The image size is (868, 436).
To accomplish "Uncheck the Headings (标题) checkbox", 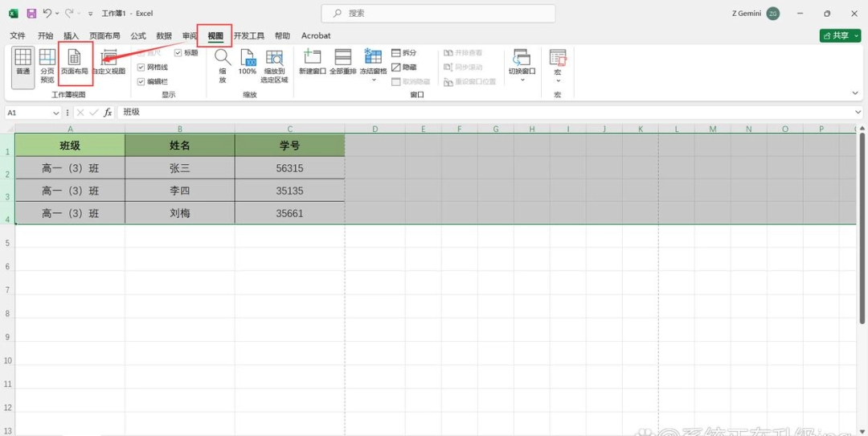I will pos(178,52).
